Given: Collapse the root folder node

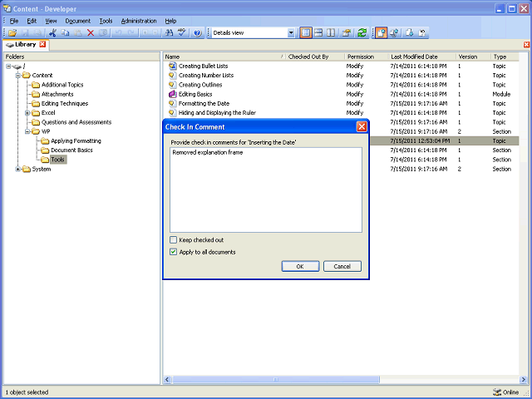Looking at the screenshot, I should tap(8, 66).
